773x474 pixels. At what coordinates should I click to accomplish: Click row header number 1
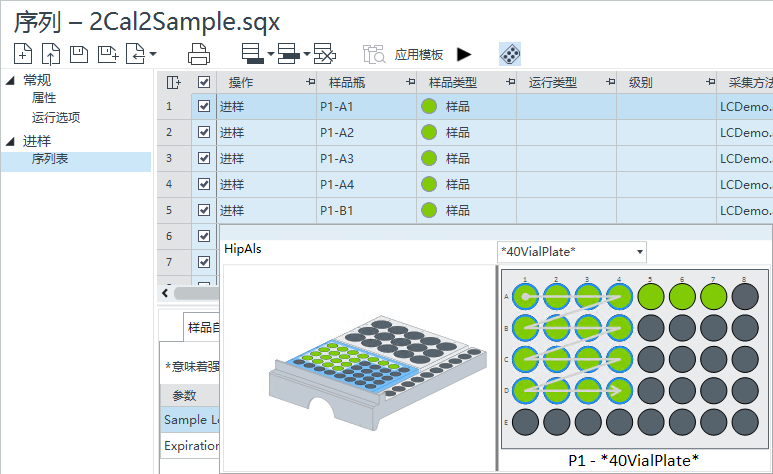(x=174, y=107)
